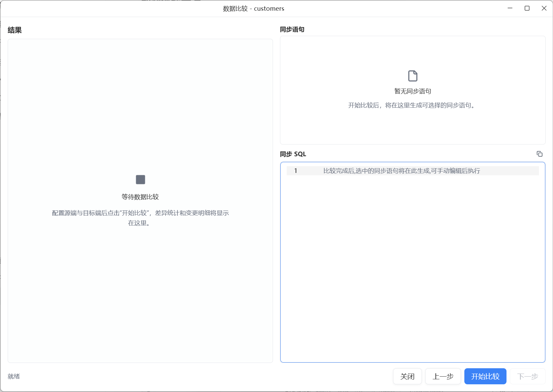
Task: Click line number 1 in the SQL editor
Action: click(295, 171)
